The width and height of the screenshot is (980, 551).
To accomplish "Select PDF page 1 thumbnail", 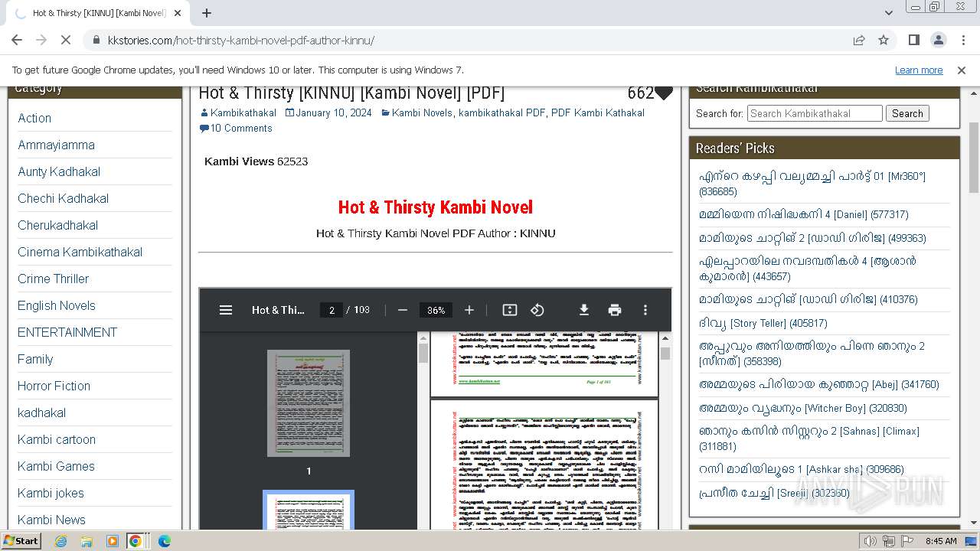I will (x=309, y=403).
